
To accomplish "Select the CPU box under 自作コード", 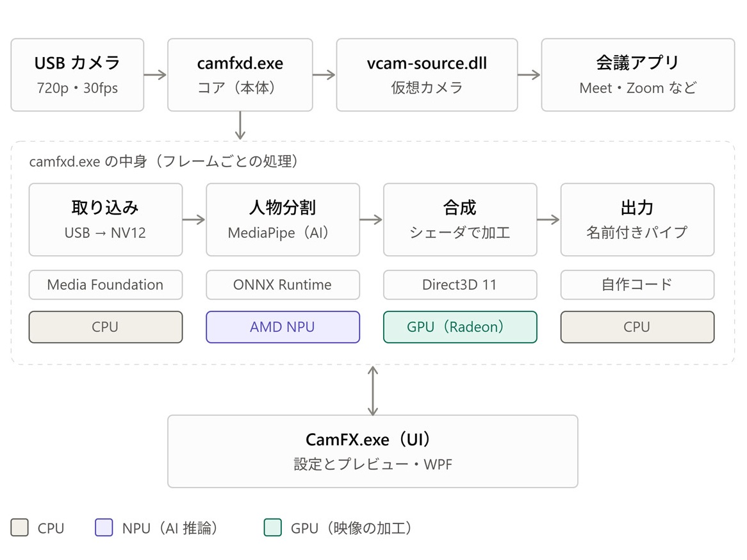I will pos(637,327).
